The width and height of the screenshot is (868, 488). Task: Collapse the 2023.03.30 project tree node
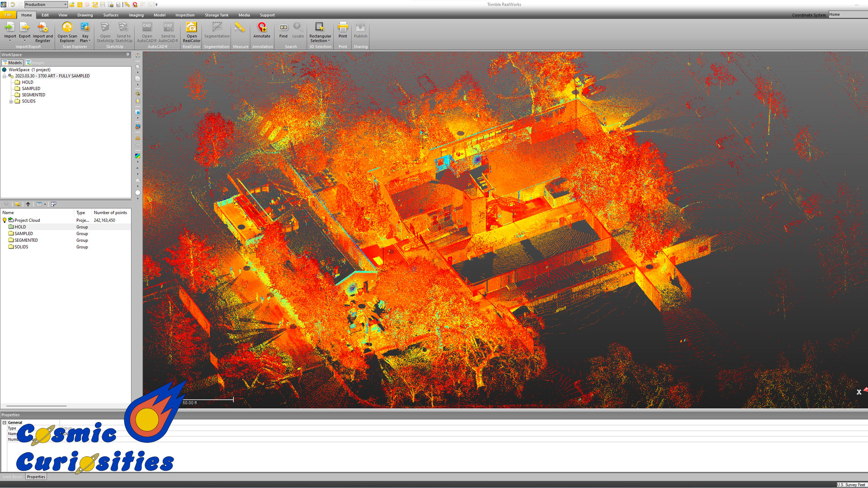tap(5, 76)
